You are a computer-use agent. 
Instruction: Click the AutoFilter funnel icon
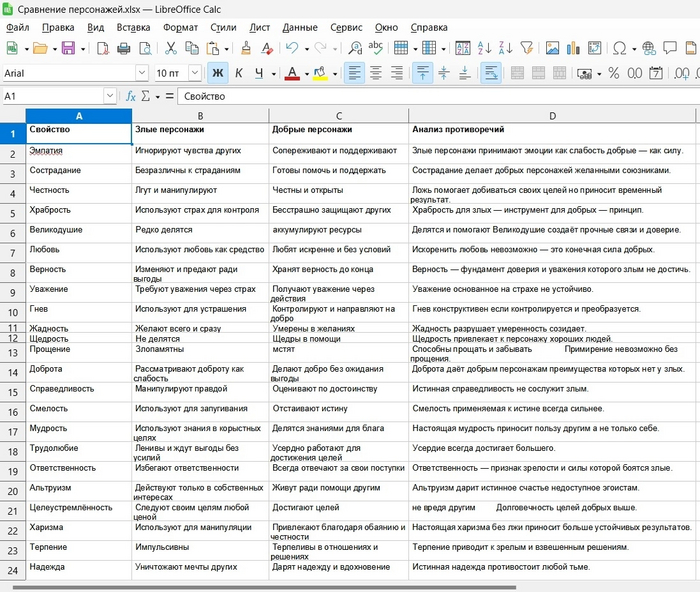(x=527, y=48)
